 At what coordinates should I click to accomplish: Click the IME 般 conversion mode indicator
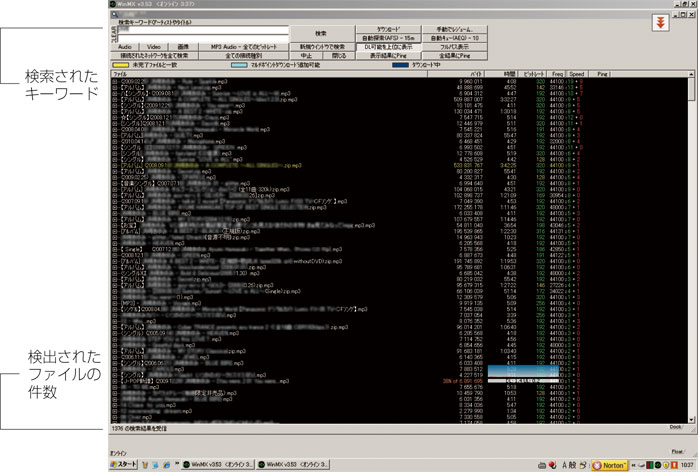click(572, 465)
